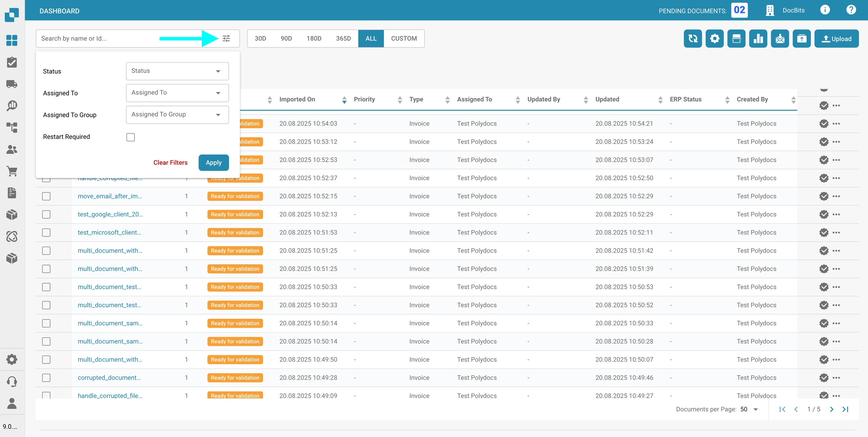The image size is (868, 437).
Task: Open Documents per Page dropdown
Action: pyautogui.click(x=749, y=409)
